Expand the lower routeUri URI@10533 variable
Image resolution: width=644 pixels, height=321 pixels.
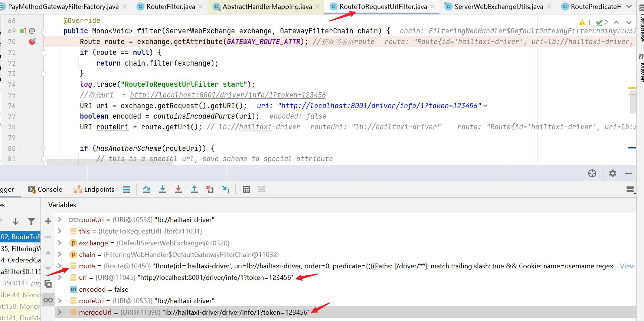pos(59,301)
